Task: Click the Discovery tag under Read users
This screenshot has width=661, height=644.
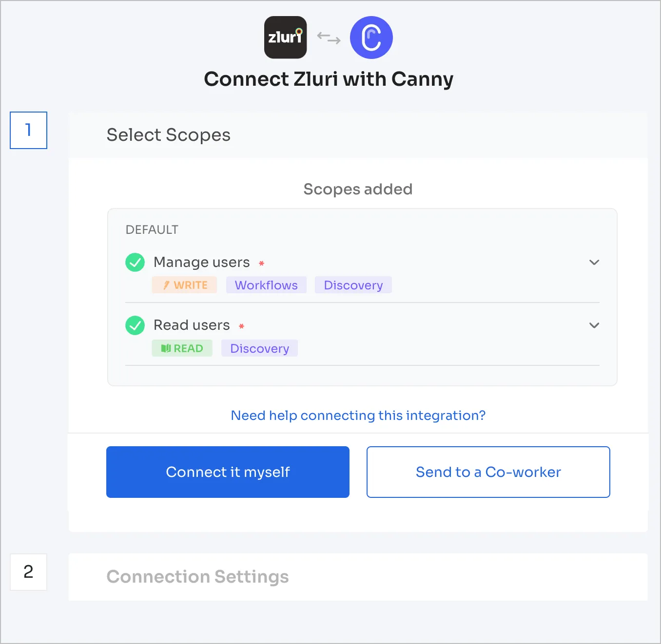Action: [x=259, y=348]
